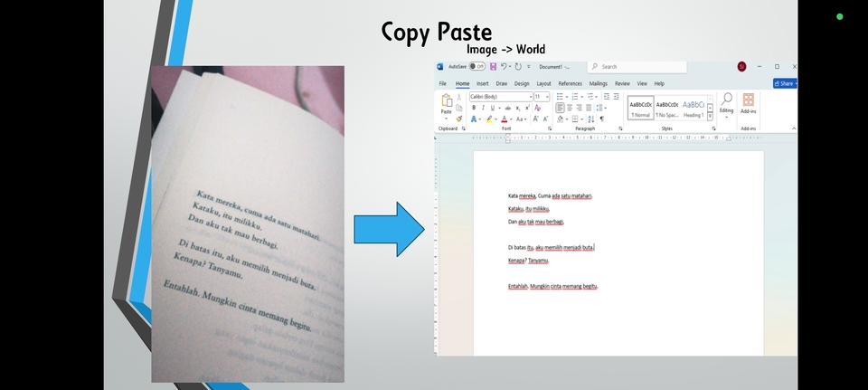Apply Superscript formatting
Viewport: 868px width, 390px height.
pos(527,108)
